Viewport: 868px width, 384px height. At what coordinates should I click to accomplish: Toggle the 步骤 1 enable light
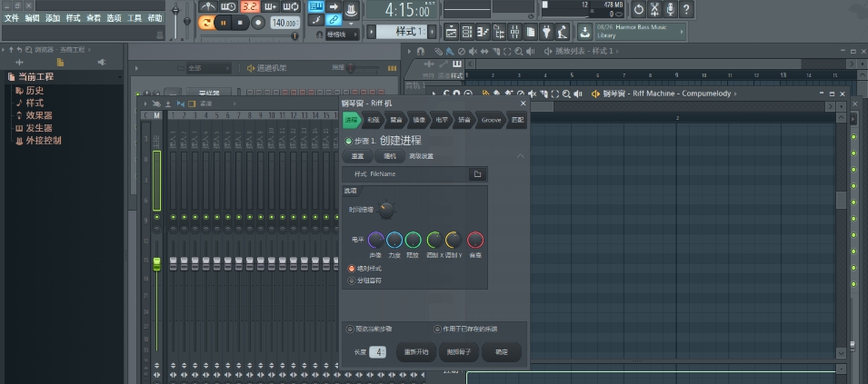348,142
